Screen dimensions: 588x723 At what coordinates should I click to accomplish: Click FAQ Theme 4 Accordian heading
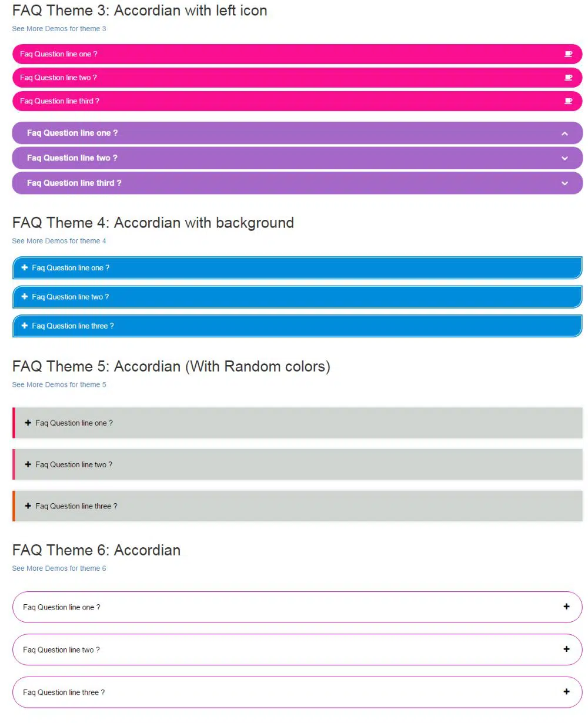[x=153, y=223]
